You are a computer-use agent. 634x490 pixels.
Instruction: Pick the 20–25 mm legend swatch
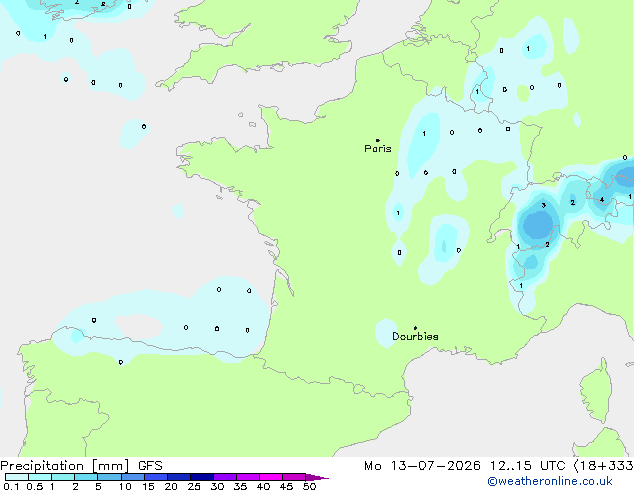(x=179, y=477)
